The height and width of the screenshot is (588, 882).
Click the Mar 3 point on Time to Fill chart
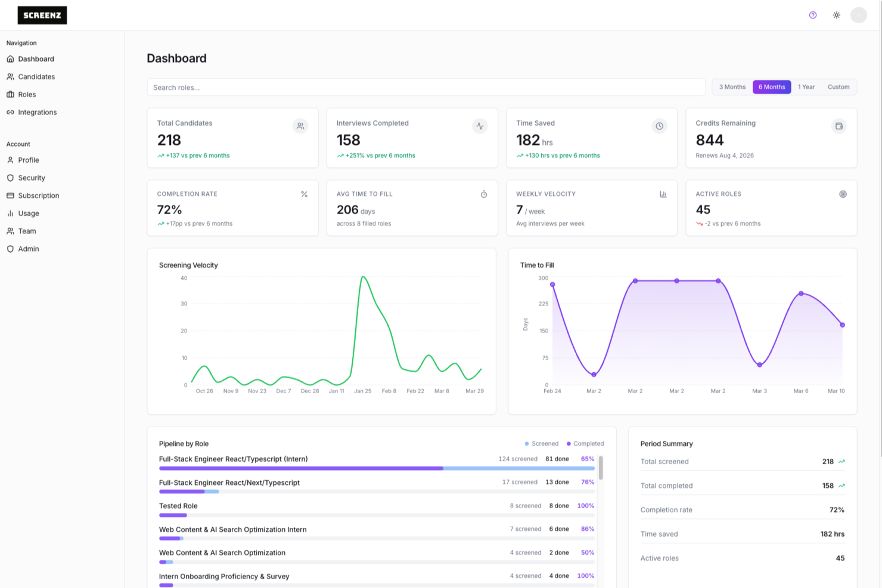(760, 365)
